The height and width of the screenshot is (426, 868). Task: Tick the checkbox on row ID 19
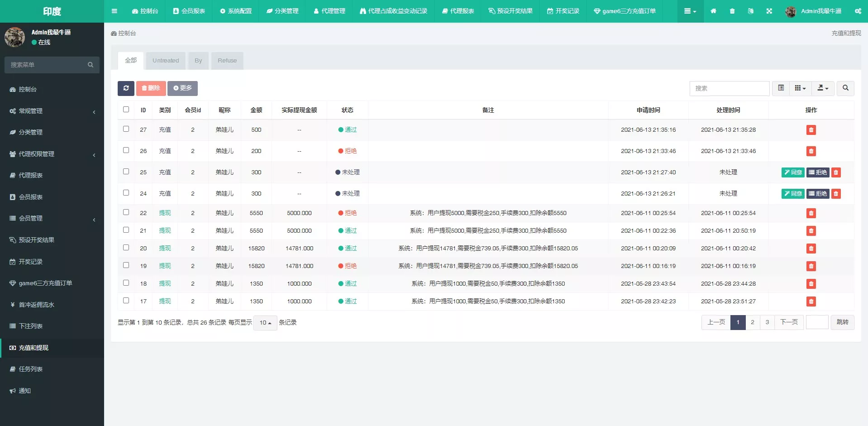tap(126, 265)
